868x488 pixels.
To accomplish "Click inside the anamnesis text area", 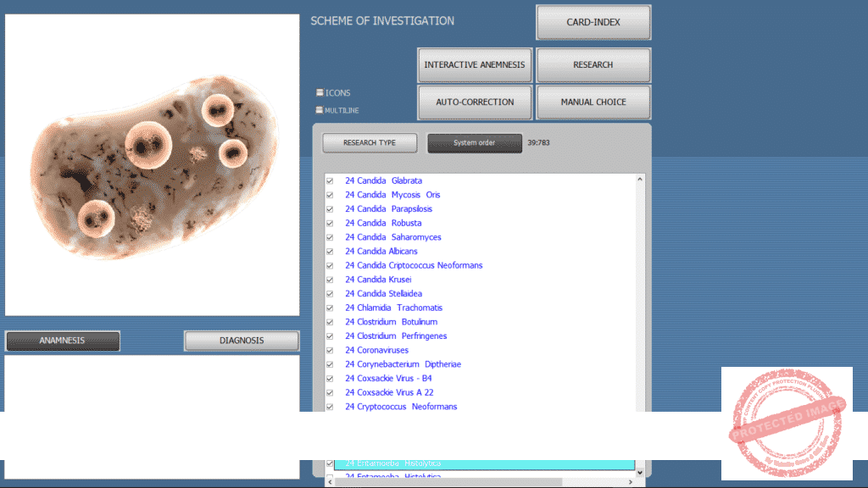I will (x=153, y=381).
